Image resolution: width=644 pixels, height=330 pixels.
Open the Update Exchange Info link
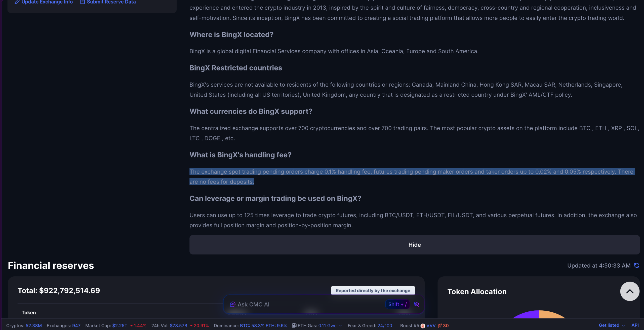click(44, 2)
